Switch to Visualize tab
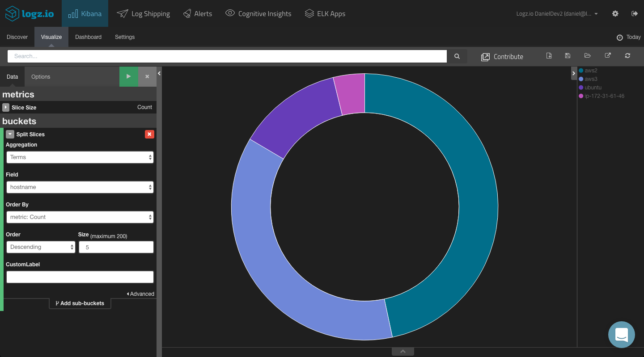The height and width of the screenshot is (357, 644). pyautogui.click(x=51, y=37)
